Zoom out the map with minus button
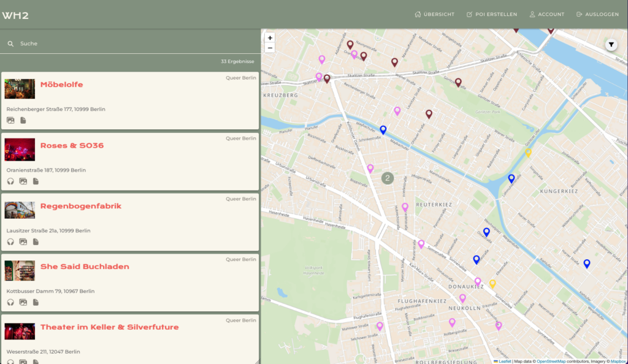 tap(270, 48)
